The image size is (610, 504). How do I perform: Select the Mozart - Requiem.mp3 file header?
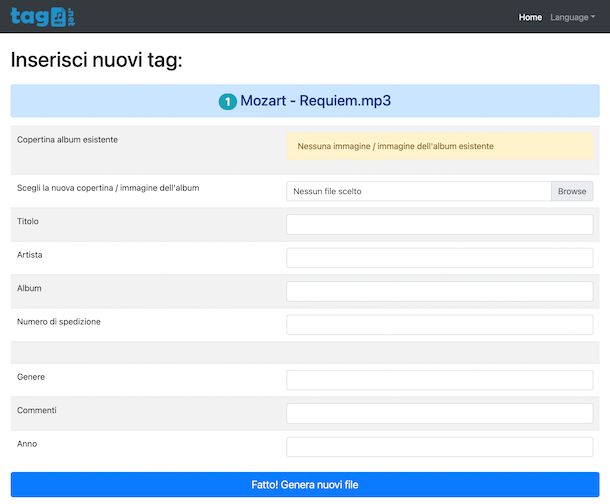[305, 101]
